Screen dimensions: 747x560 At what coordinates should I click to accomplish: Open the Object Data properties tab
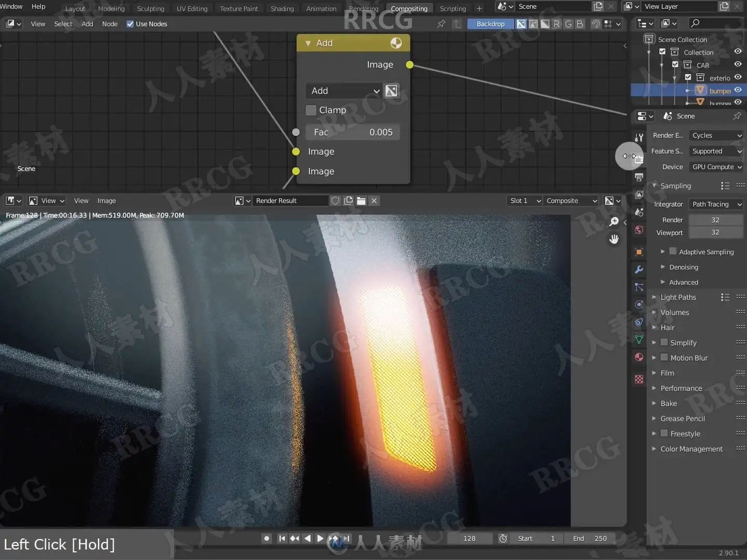click(x=639, y=340)
